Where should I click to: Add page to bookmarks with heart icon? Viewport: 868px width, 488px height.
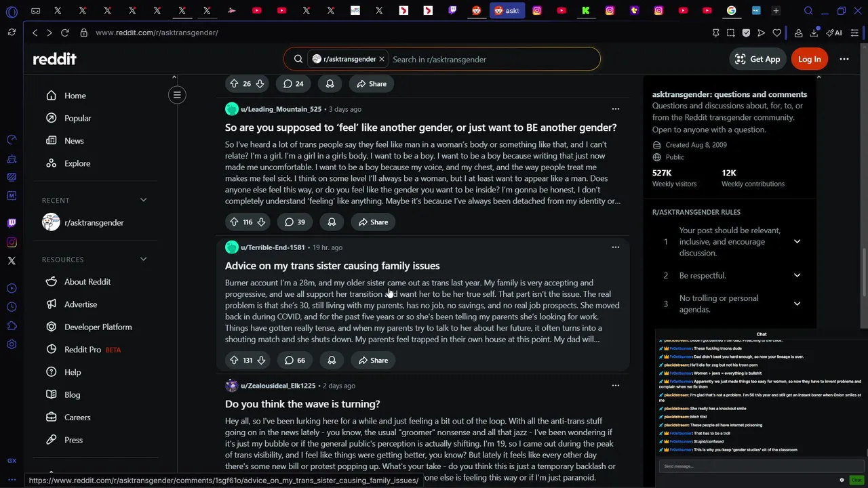point(777,33)
